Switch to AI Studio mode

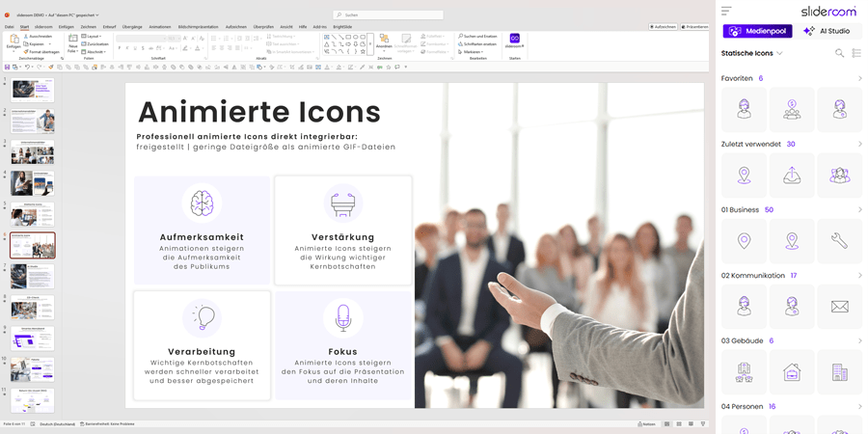click(x=827, y=32)
